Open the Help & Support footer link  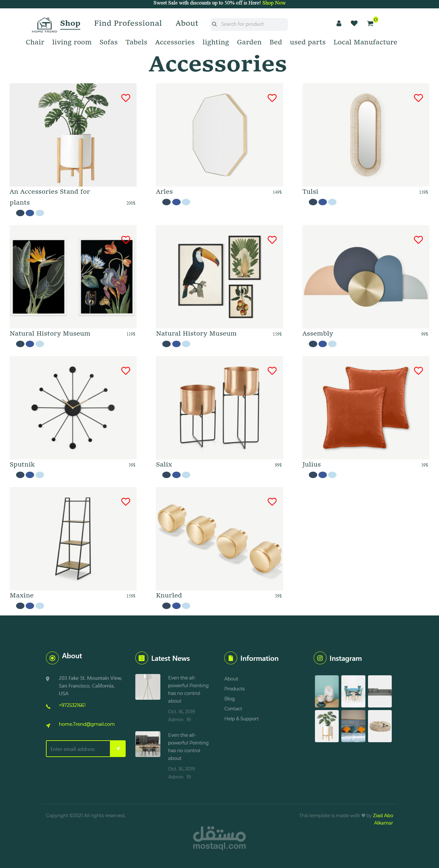coord(241,718)
